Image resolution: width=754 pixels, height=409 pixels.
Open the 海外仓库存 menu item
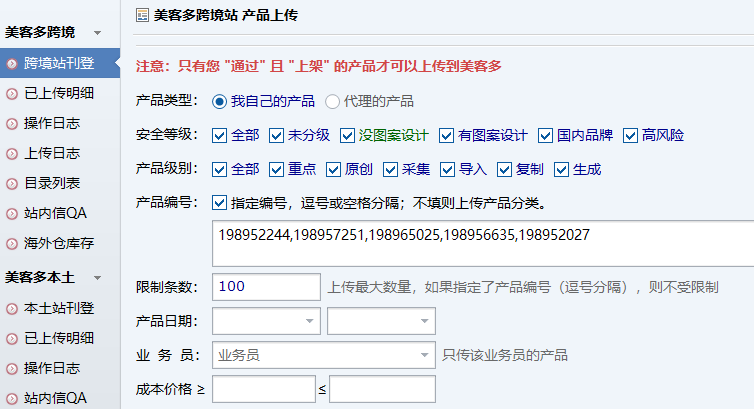60,243
